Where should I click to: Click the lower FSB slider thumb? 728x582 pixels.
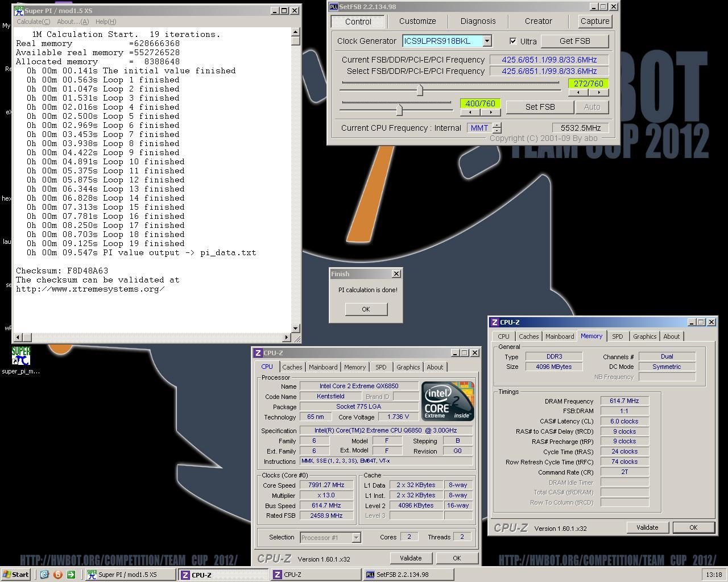pos(399,110)
